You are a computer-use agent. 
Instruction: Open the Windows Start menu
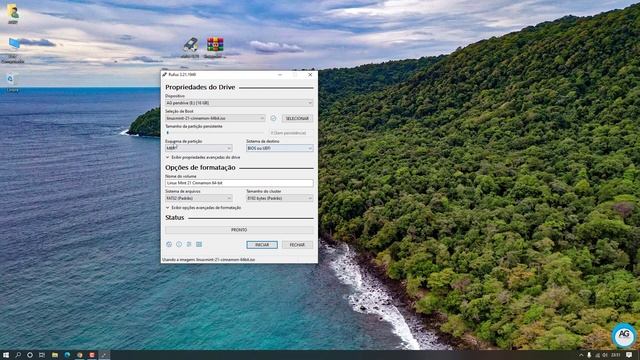(x=6, y=355)
